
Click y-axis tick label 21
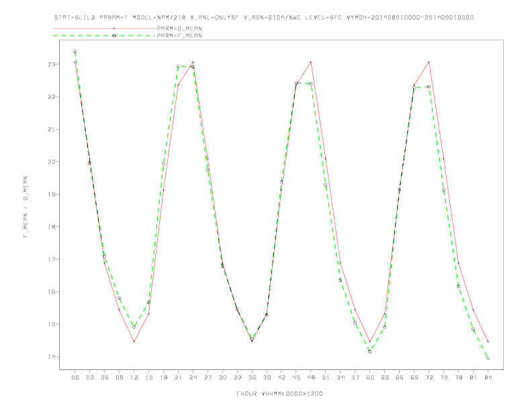[51, 129]
